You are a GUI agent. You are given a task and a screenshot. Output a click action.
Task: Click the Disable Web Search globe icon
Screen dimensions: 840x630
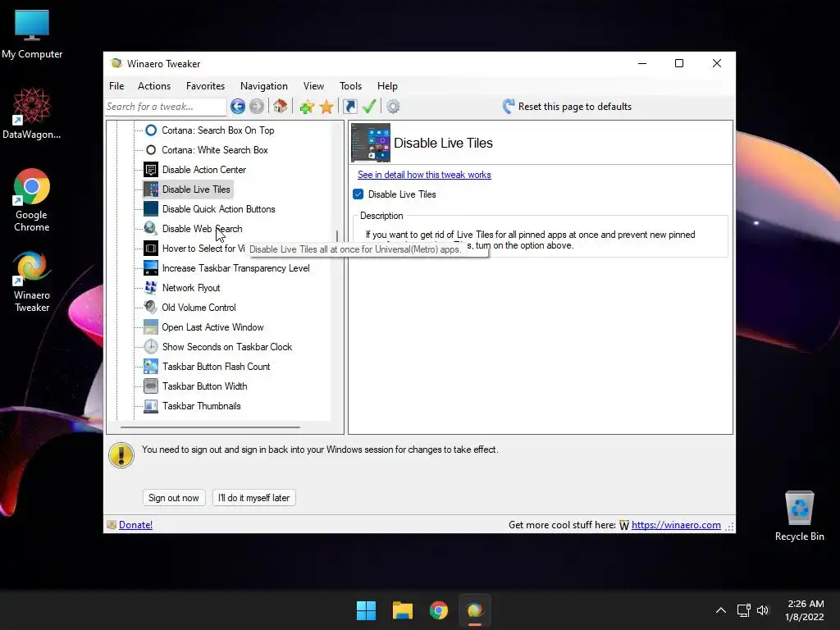(151, 229)
